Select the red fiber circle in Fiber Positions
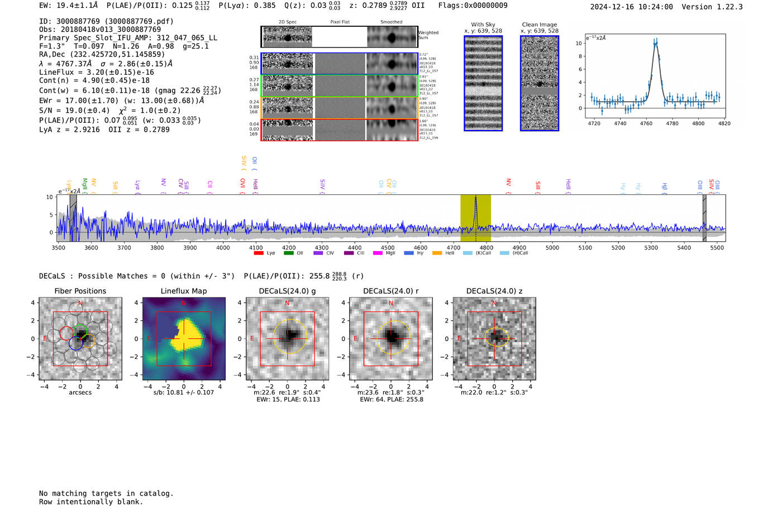 66,333
